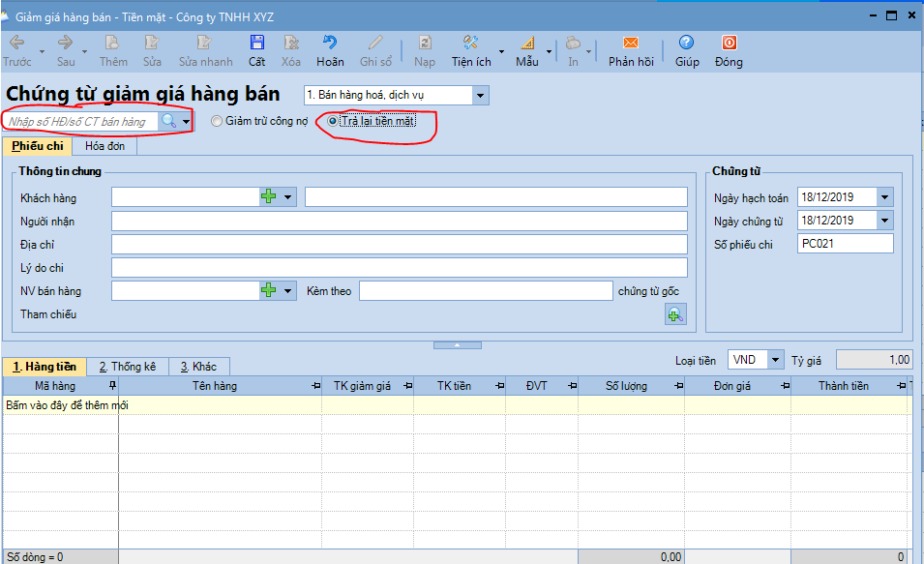Add new salesperson with green plus
Screen dimensions: 924x564
pyautogui.click(x=269, y=290)
